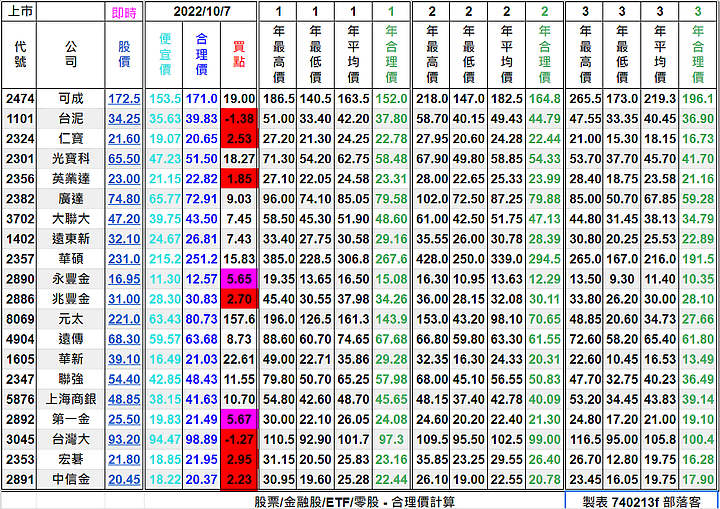
Task: Click the 47.20 price link for 大聯大
Action: [124, 219]
